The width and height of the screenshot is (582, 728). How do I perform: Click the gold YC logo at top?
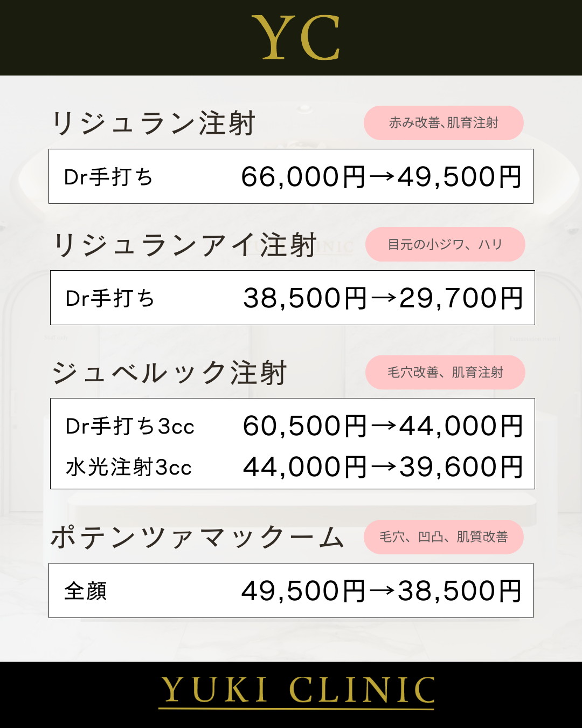pyautogui.click(x=296, y=38)
